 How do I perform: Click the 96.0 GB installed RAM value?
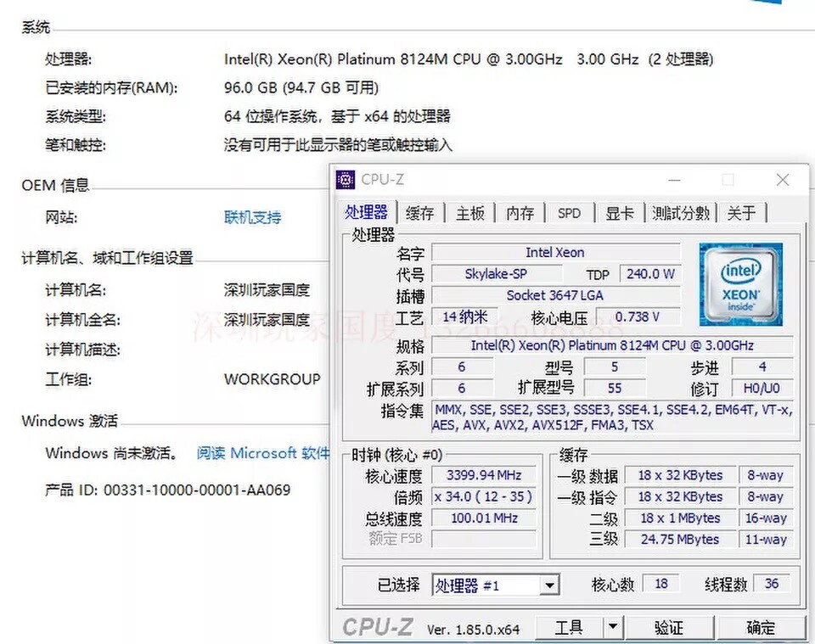[x=301, y=87]
